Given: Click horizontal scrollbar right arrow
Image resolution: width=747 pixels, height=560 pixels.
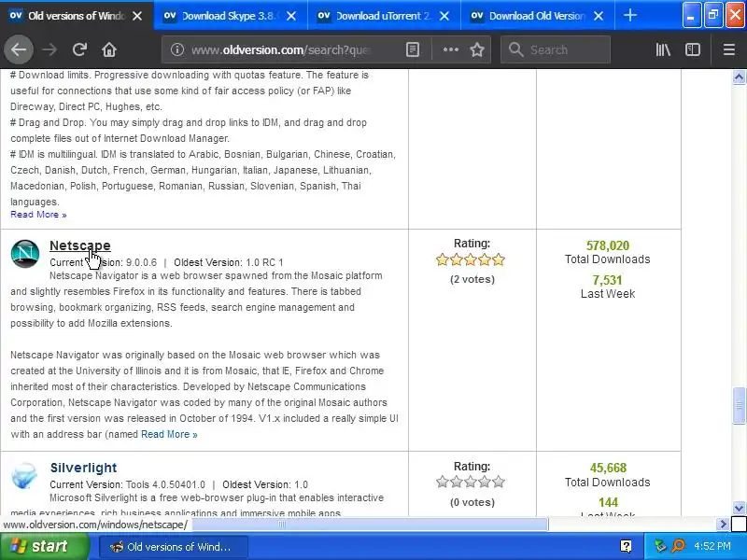Looking at the screenshot, I should [x=723, y=525].
